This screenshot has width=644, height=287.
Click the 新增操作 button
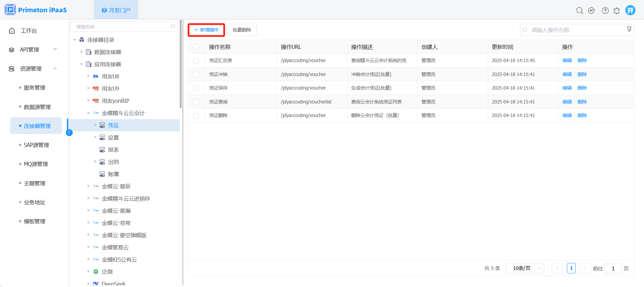coord(206,30)
